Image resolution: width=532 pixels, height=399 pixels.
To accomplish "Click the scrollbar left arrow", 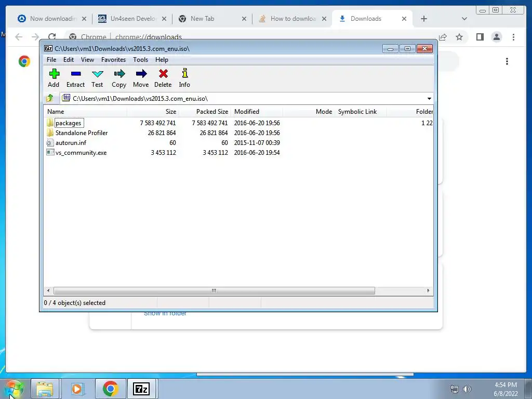I will [x=48, y=291].
